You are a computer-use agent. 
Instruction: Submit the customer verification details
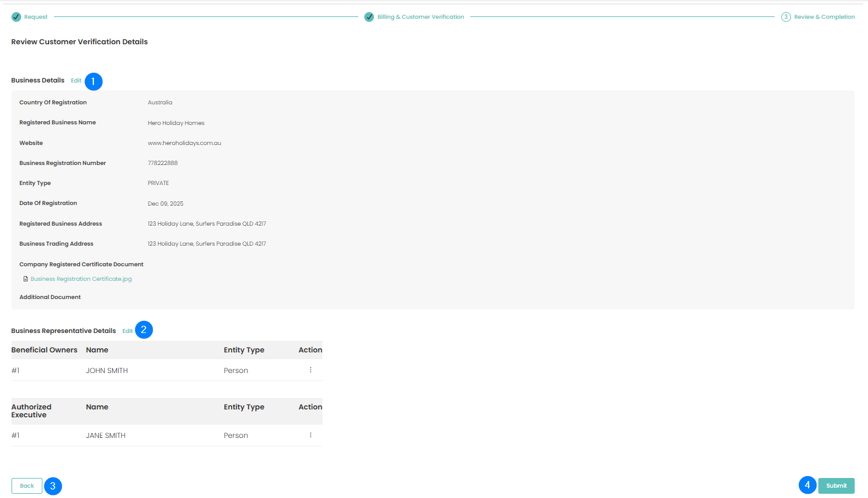point(836,486)
